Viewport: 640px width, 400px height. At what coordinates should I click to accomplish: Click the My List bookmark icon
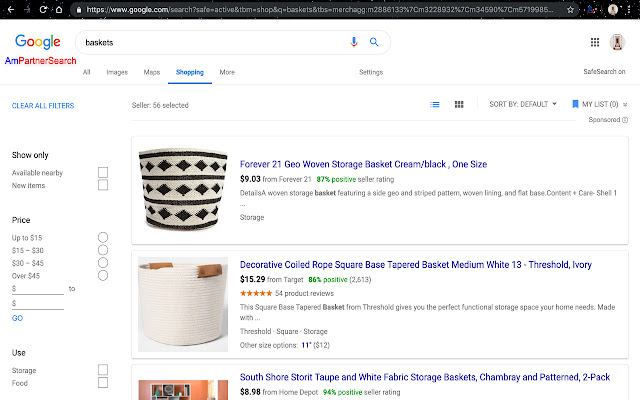tap(575, 104)
